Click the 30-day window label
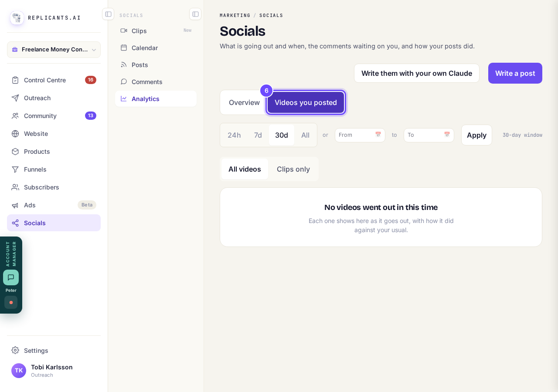The width and height of the screenshot is (558, 392). 522,135
